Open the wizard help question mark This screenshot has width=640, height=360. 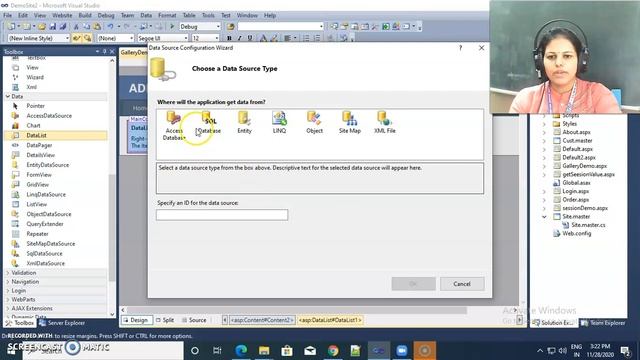coord(460,48)
